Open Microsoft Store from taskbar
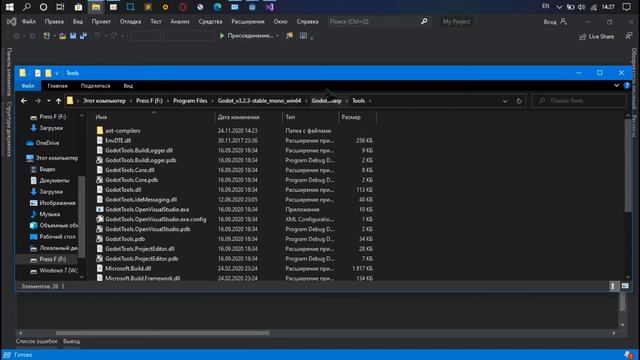The width and height of the screenshot is (640, 360). [x=78, y=7]
